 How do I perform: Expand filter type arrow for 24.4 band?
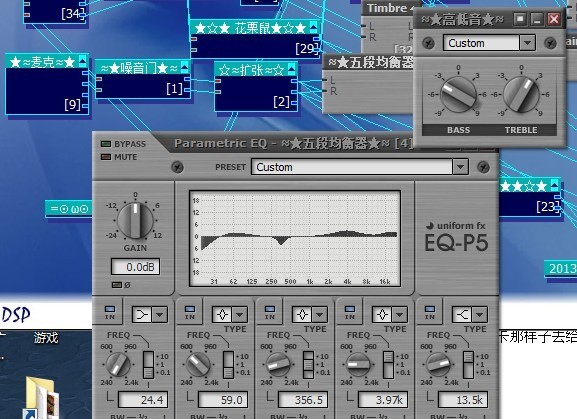160,315
